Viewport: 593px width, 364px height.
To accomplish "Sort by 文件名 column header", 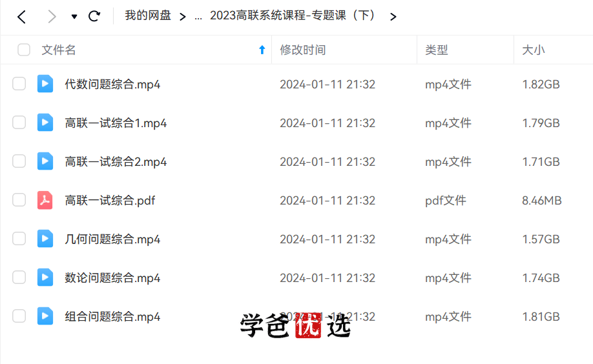I will pos(59,50).
